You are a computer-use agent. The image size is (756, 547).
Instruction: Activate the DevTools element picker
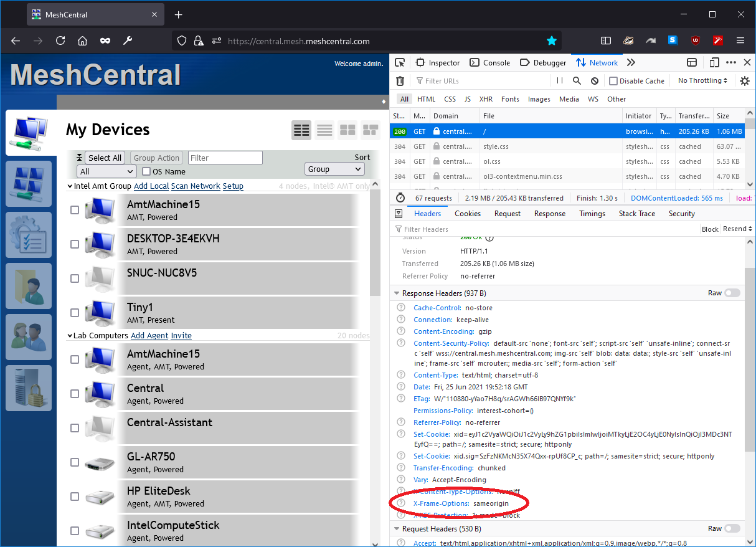click(400, 62)
